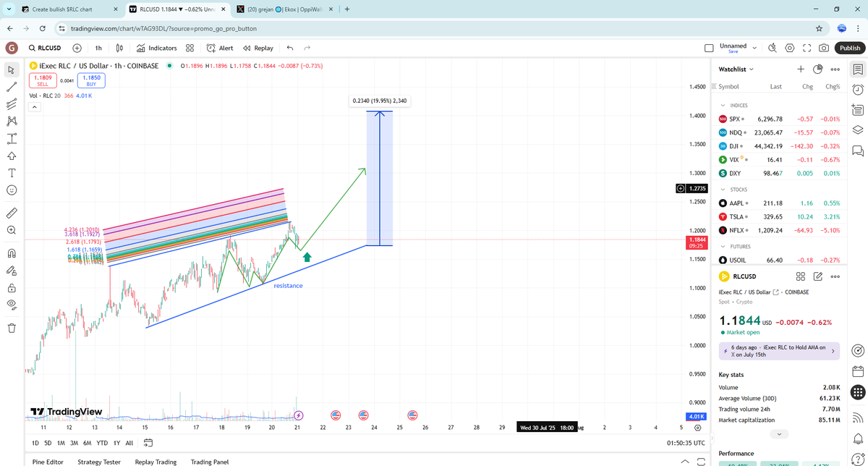868x466 pixels.
Task: Open the candle chart style menu
Action: pos(119,48)
